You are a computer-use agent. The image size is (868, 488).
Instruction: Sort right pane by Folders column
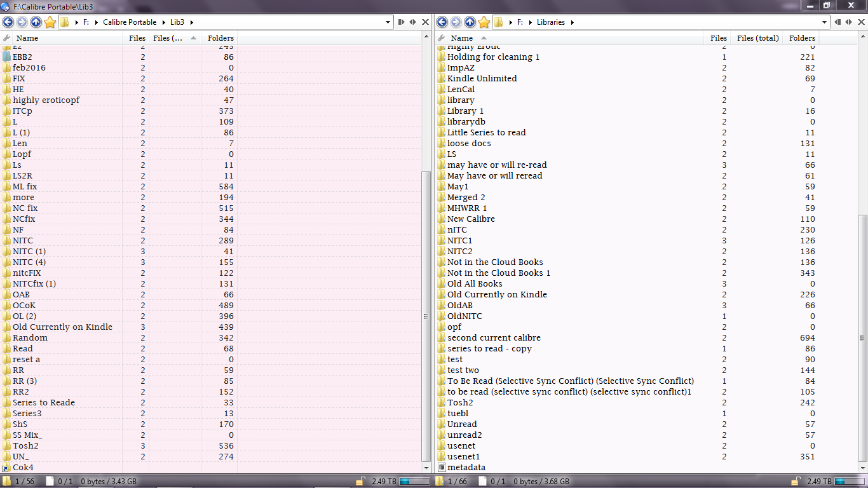801,38
